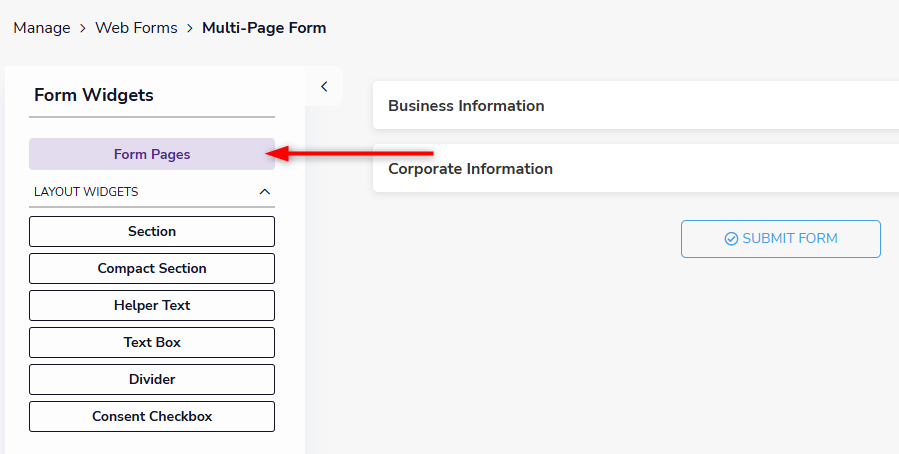Navigate to Web Forms breadcrumb link
This screenshot has width=899, height=454.
(136, 28)
